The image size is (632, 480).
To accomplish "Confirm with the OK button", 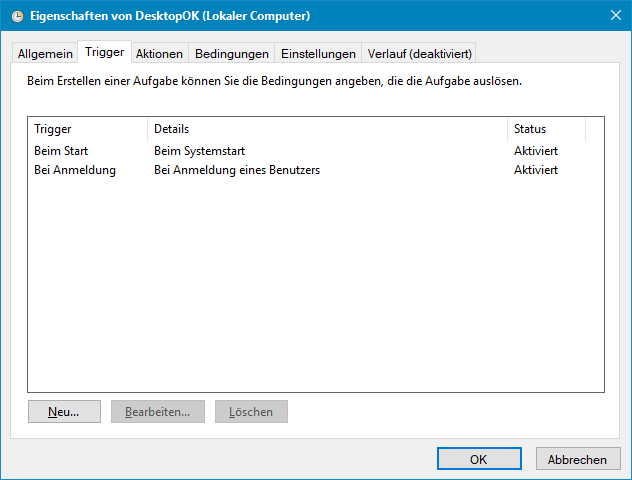I will pos(479,459).
